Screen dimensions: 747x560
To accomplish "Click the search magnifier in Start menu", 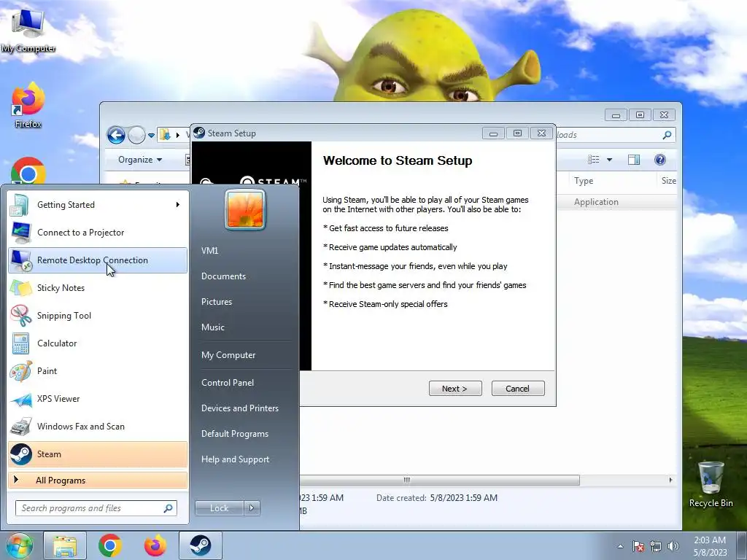I will [x=169, y=508].
